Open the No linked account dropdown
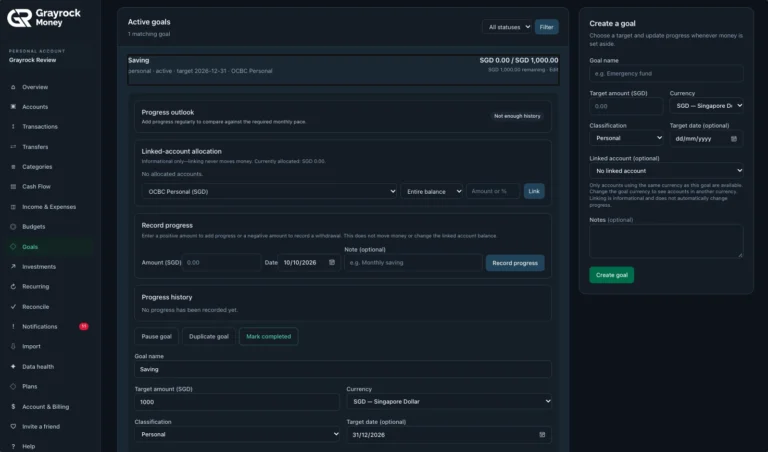Image resolution: width=768 pixels, height=452 pixels. (x=666, y=171)
